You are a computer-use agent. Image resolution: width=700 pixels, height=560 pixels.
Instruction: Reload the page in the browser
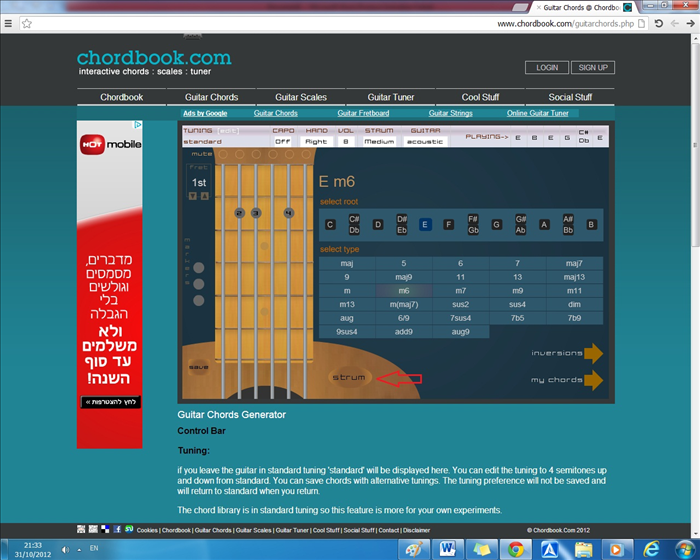[658, 23]
